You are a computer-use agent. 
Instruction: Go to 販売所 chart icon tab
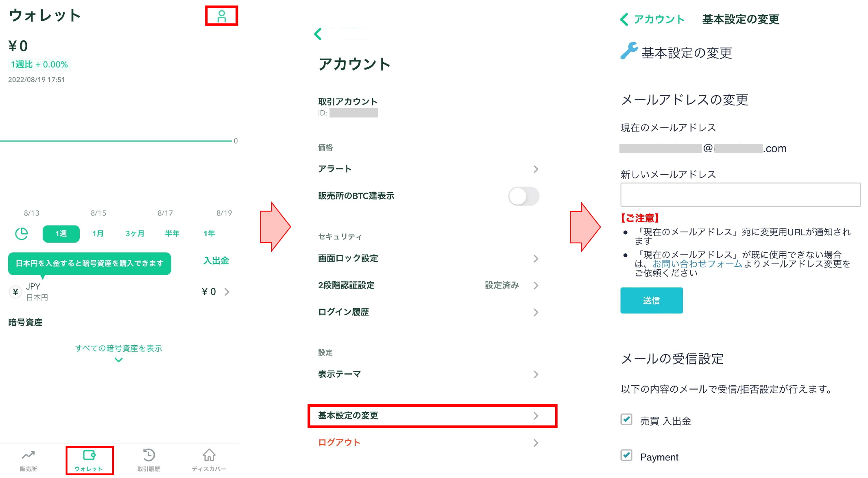28,455
